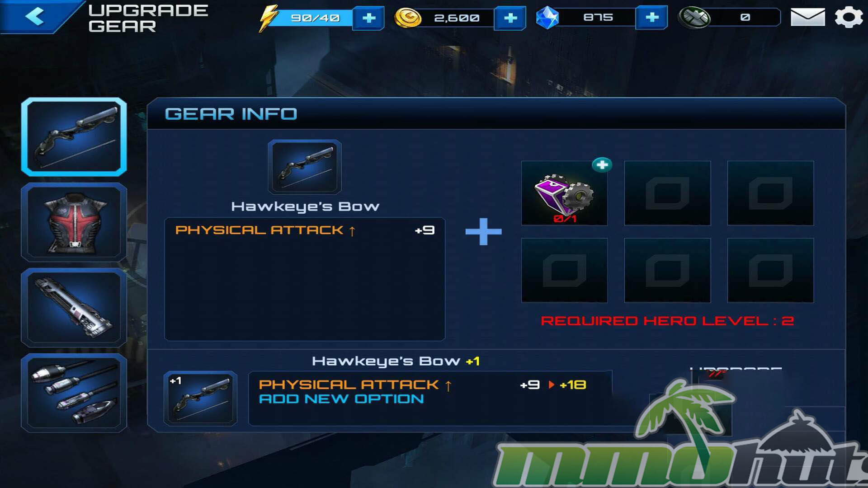The image size is (868, 488).
Task: Add more energy with plus button
Action: coord(368,18)
